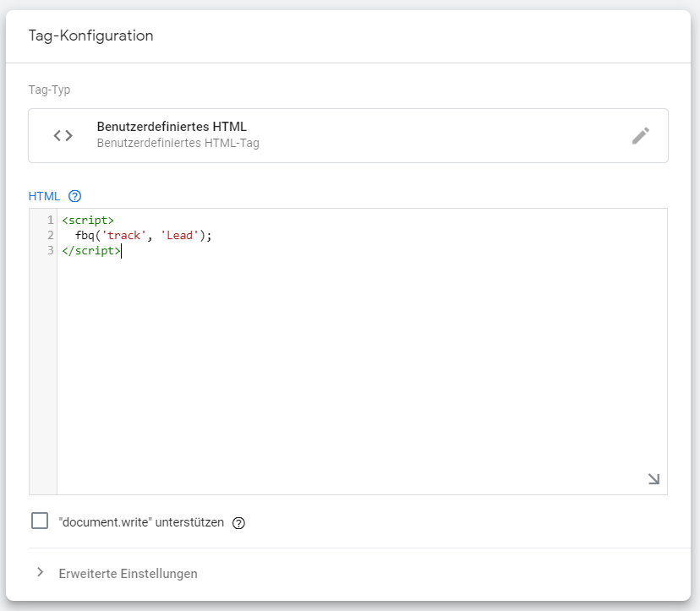
Task: Click the Tag-Konfiguration heading
Action: [91, 35]
